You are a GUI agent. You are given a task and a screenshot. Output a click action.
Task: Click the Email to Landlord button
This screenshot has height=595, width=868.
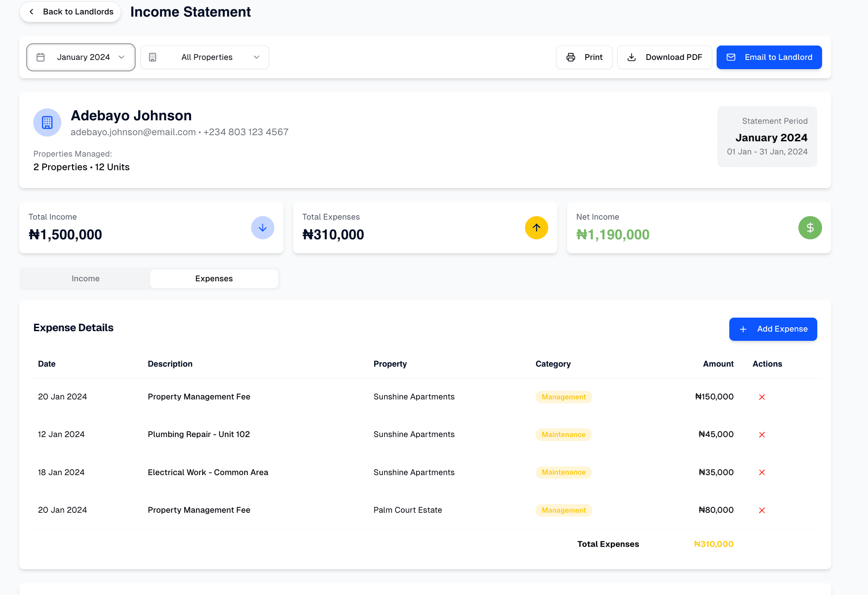click(x=769, y=57)
